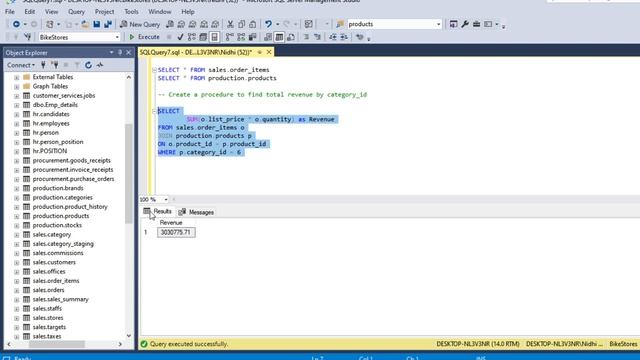This screenshot has height=360, width=640.
Task: Click the New Query button
Action: (140, 24)
